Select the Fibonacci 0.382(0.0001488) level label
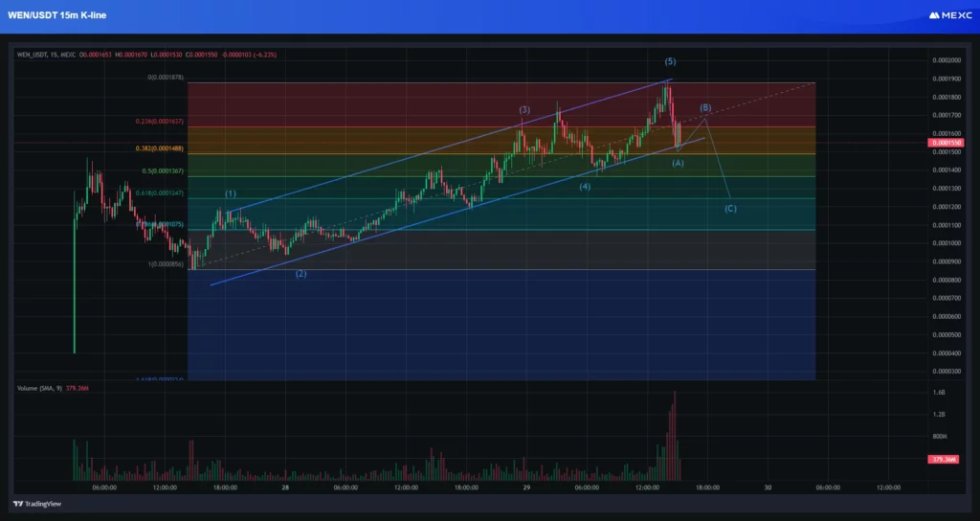 tap(160, 148)
